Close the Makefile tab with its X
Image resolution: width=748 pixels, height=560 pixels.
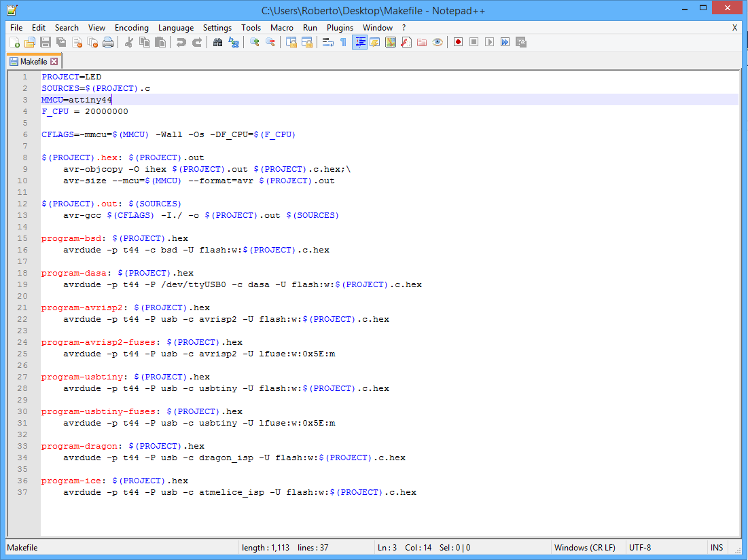53,60
